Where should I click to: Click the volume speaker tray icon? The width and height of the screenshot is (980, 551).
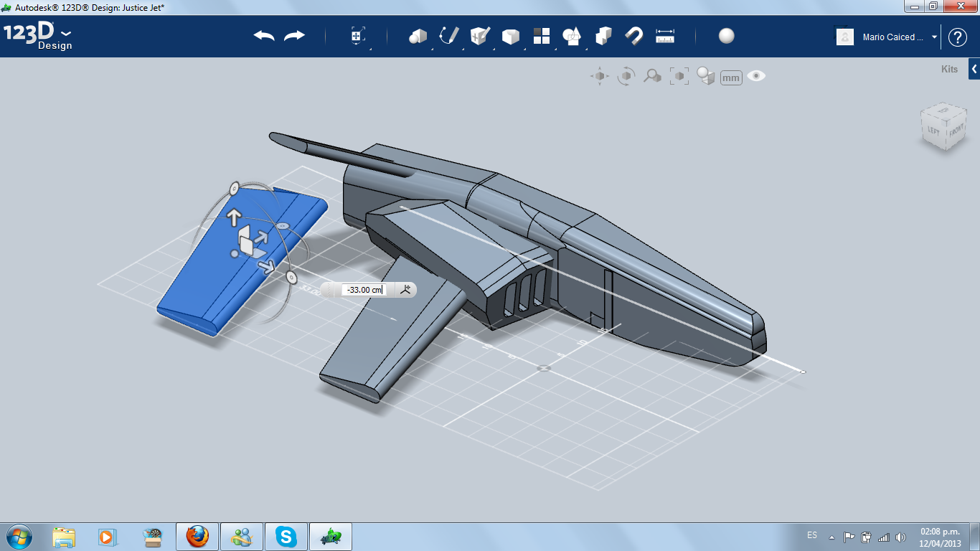click(x=900, y=537)
